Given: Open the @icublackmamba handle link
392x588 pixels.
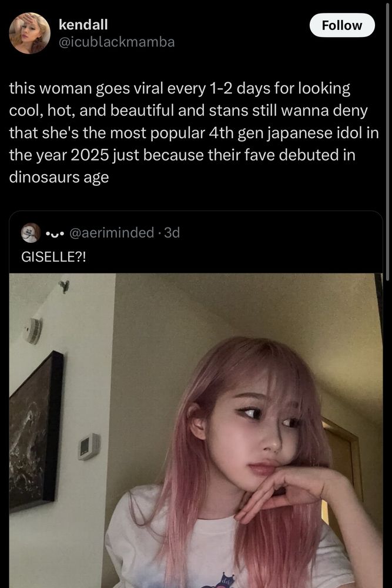Looking at the screenshot, I should tap(116, 42).
